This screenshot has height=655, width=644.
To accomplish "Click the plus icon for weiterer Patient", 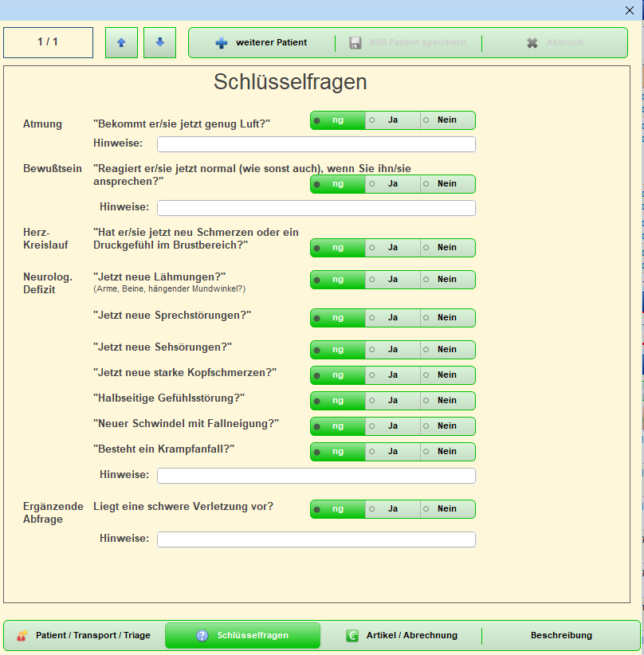I will coord(222,43).
